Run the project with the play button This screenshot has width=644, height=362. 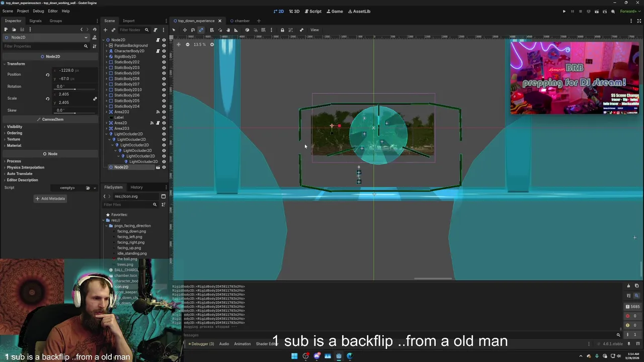click(564, 11)
